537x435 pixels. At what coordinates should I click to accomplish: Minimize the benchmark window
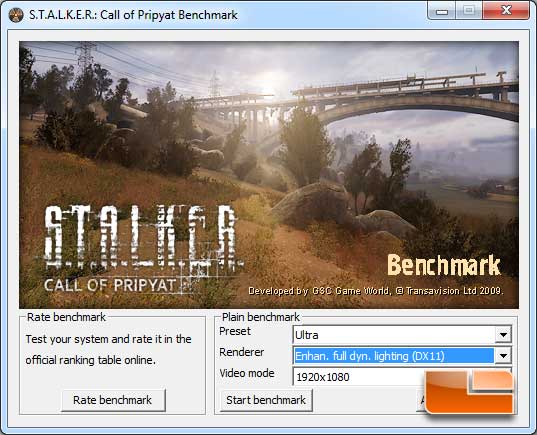point(442,11)
